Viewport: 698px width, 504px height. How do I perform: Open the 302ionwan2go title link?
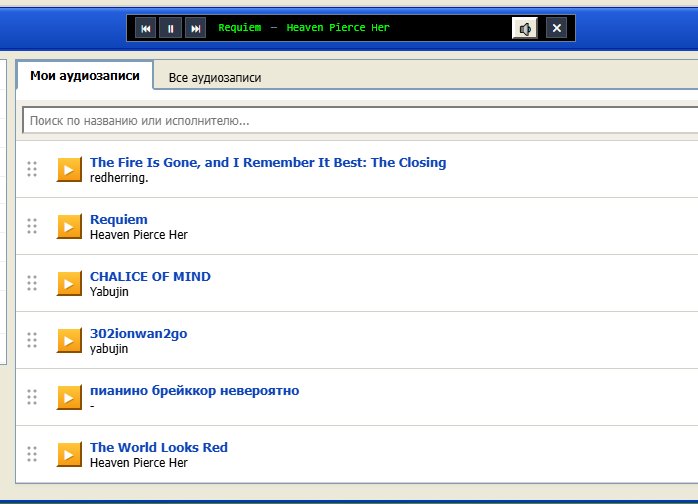138,333
